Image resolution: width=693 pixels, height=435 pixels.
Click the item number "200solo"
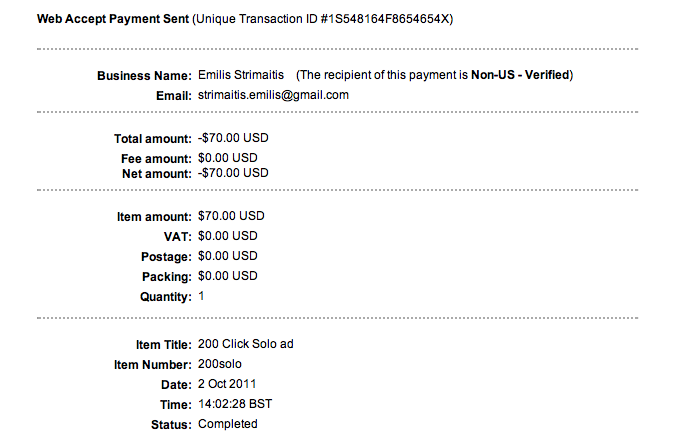click(x=220, y=364)
